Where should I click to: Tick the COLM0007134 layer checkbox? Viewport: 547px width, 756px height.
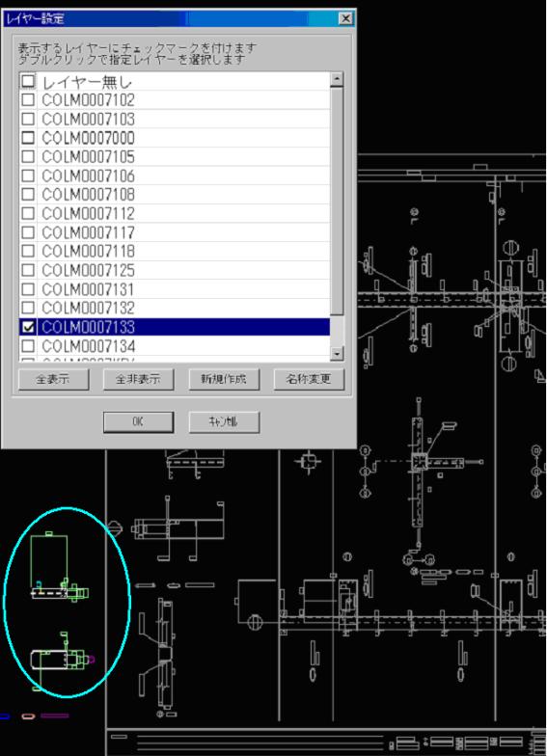coord(28,345)
